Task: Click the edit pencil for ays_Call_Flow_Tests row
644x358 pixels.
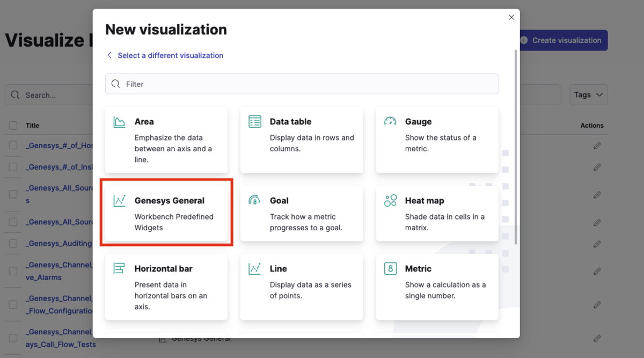Action: [x=597, y=338]
